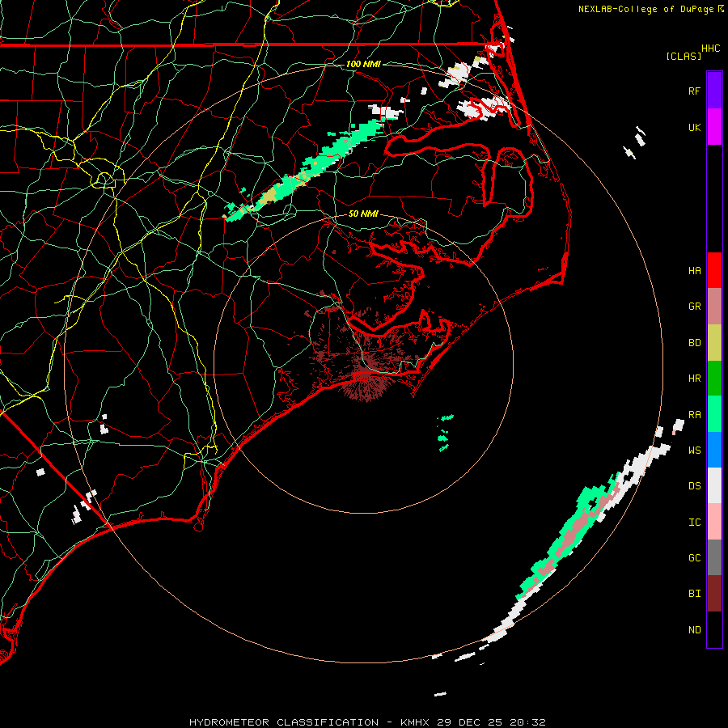Click the ND legend label
The height and width of the screenshot is (728, 728).
click(x=694, y=630)
